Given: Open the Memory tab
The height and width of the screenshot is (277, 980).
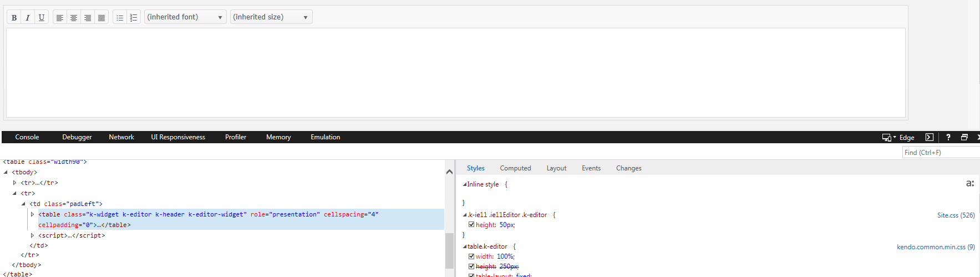Looking at the screenshot, I should (x=278, y=137).
